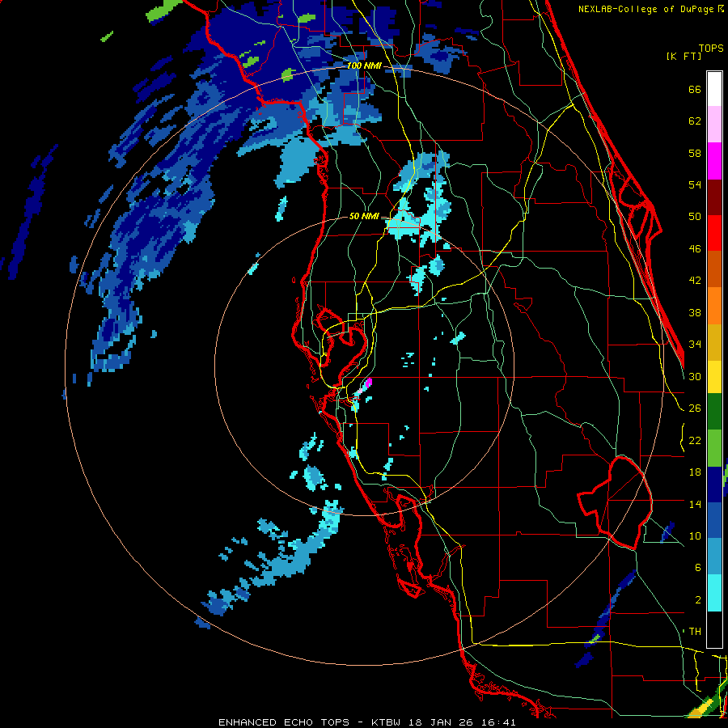728x728 pixels.
Task: Select the 2 value on the legend
Action: [697, 600]
